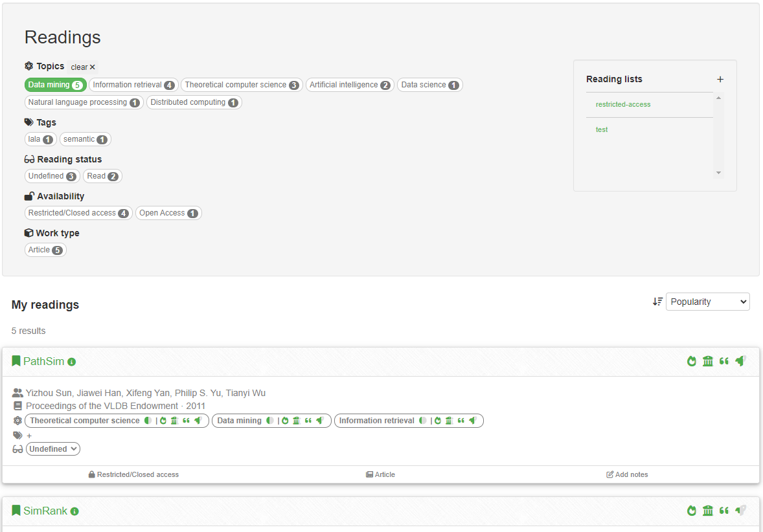This screenshot has height=532, width=763.
Task: Click the quote icon in the Information retrieval chip
Action: tap(462, 420)
